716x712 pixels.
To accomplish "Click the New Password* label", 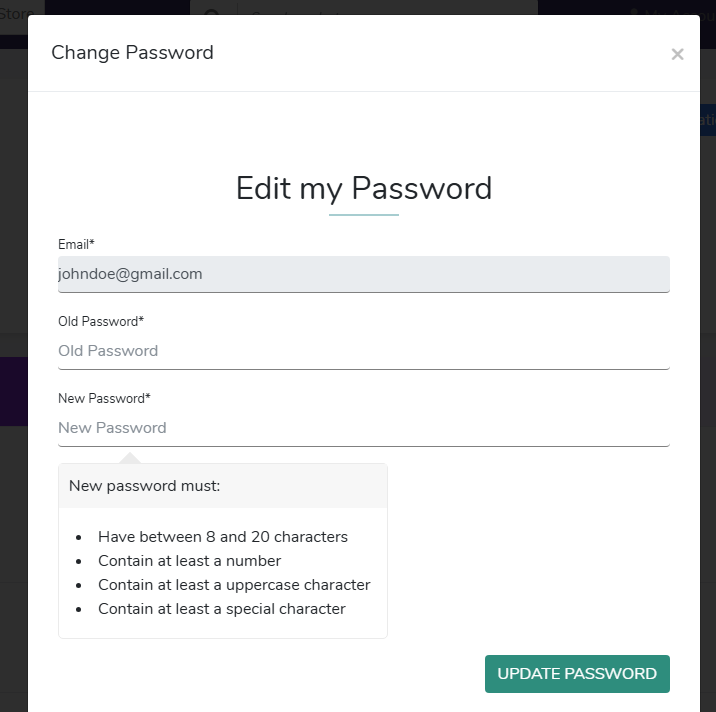I will 104,398.
